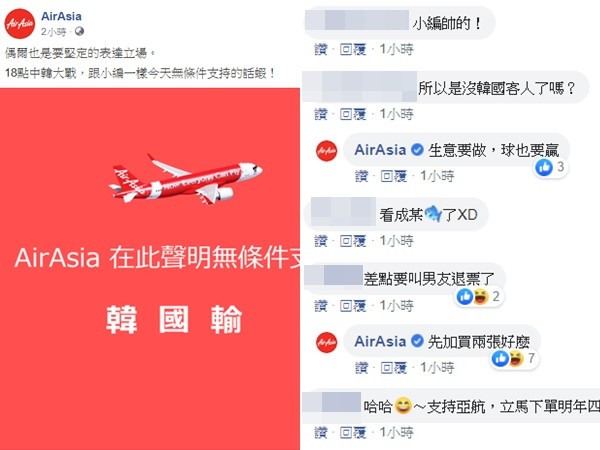Click the AirAsia avatar beside 先加買兩張好麼 reply
600x450 pixels.
326,342
